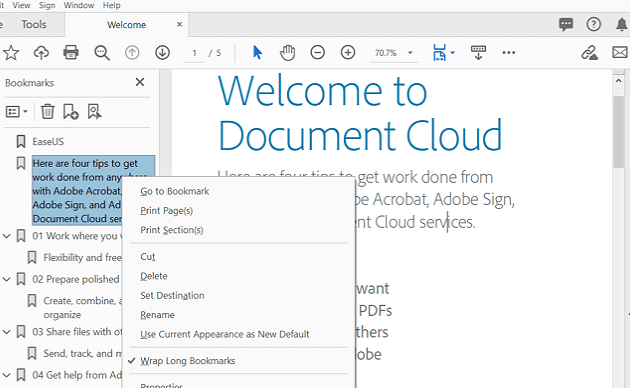Go to next page with down arrow

pos(162,53)
